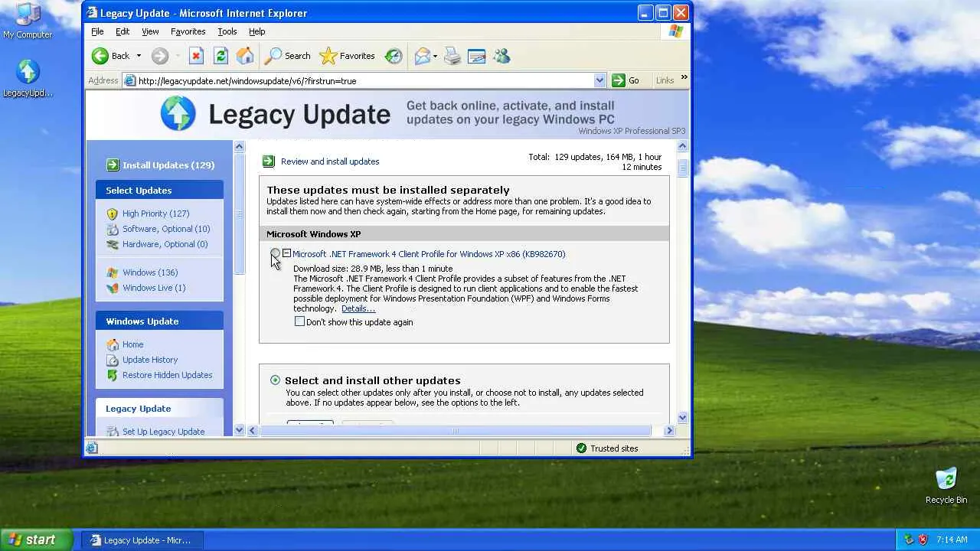Open the Edit menu

[x=122, y=31]
